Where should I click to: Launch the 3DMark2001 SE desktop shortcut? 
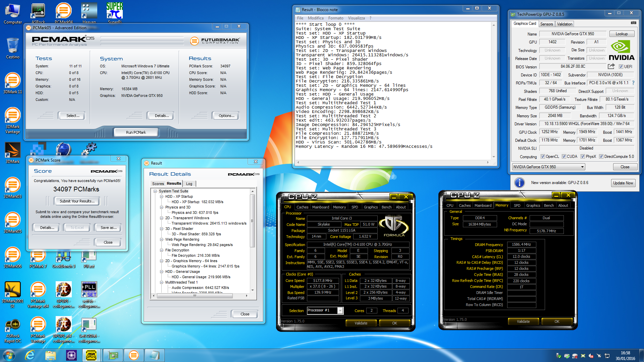click(x=13, y=294)
